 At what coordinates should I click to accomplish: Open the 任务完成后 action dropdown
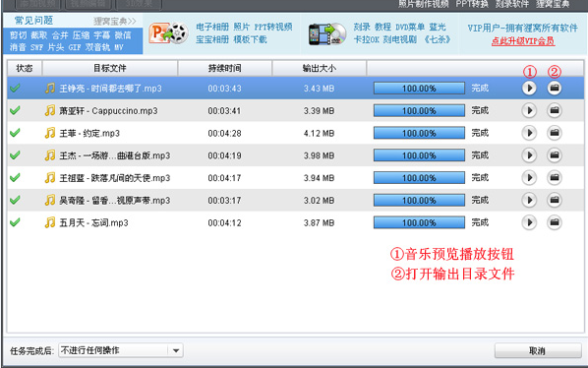(121, 350)
